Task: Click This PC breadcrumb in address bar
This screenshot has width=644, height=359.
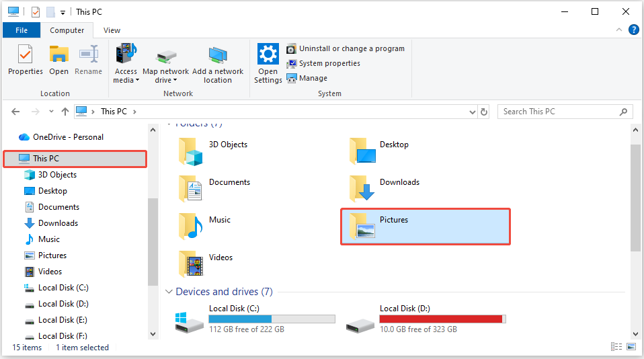Action: click(x=114, y=112)
